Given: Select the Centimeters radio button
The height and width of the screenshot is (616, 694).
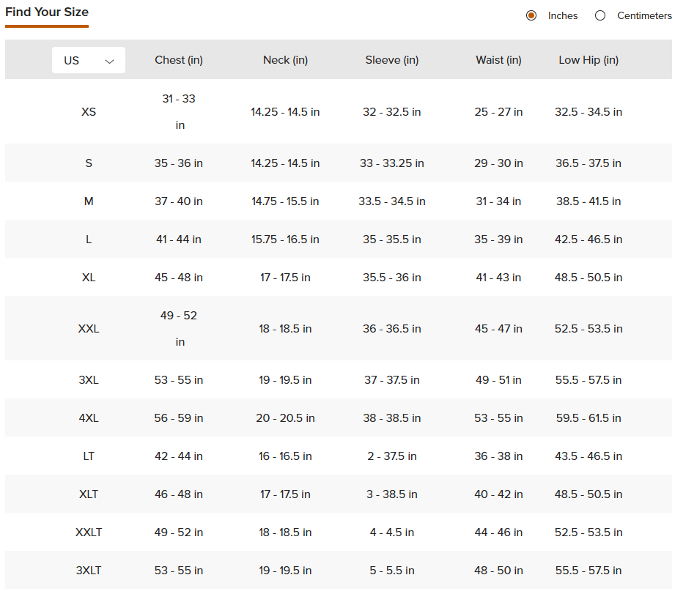Looking at the screenshot, I should (x=599, y=15).
